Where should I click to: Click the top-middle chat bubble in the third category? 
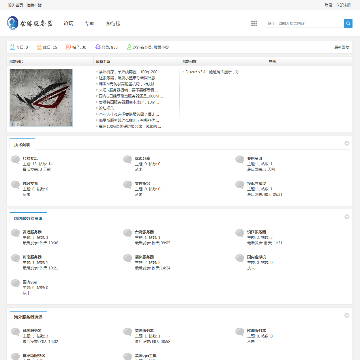point(127,332)
